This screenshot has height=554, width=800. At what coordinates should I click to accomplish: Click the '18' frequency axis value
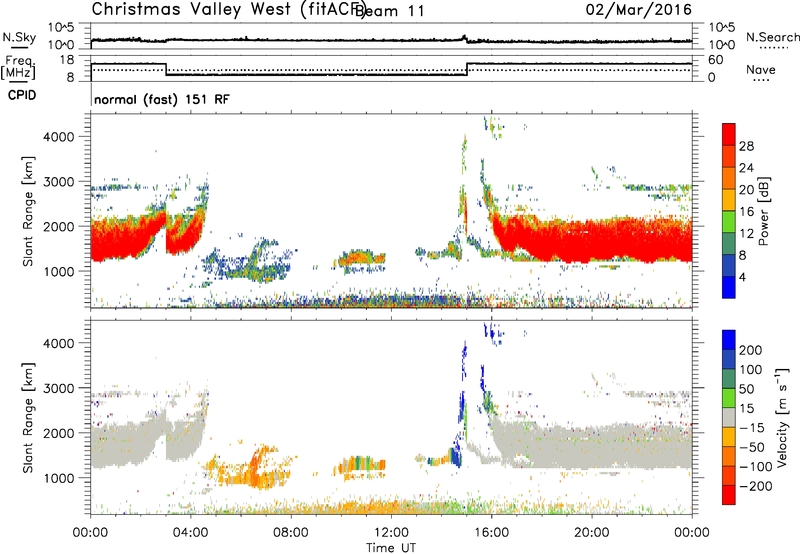pos(67,60)
